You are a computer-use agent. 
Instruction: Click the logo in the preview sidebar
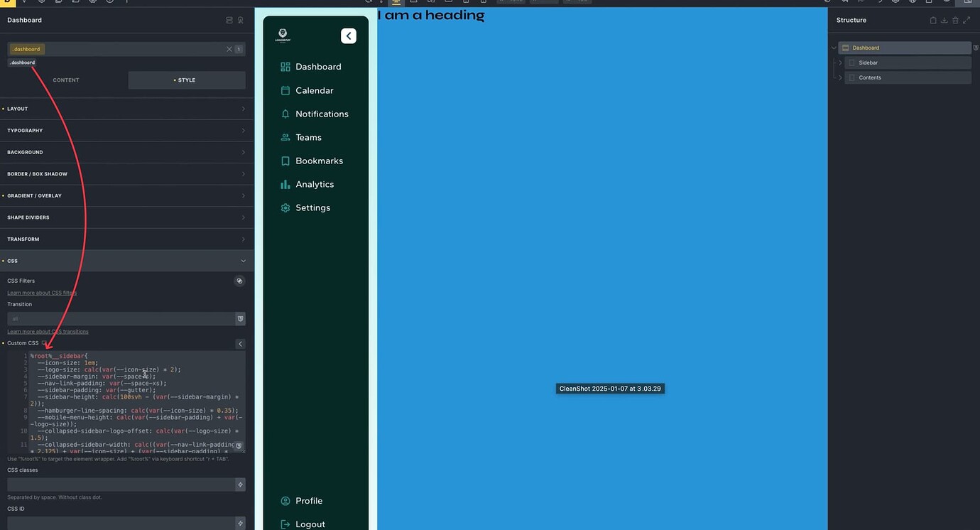283,36
